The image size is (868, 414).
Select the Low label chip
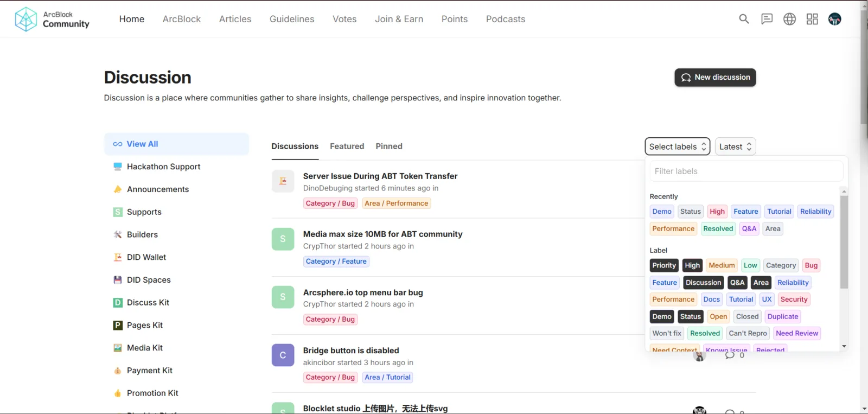click(x=750, y=265)
